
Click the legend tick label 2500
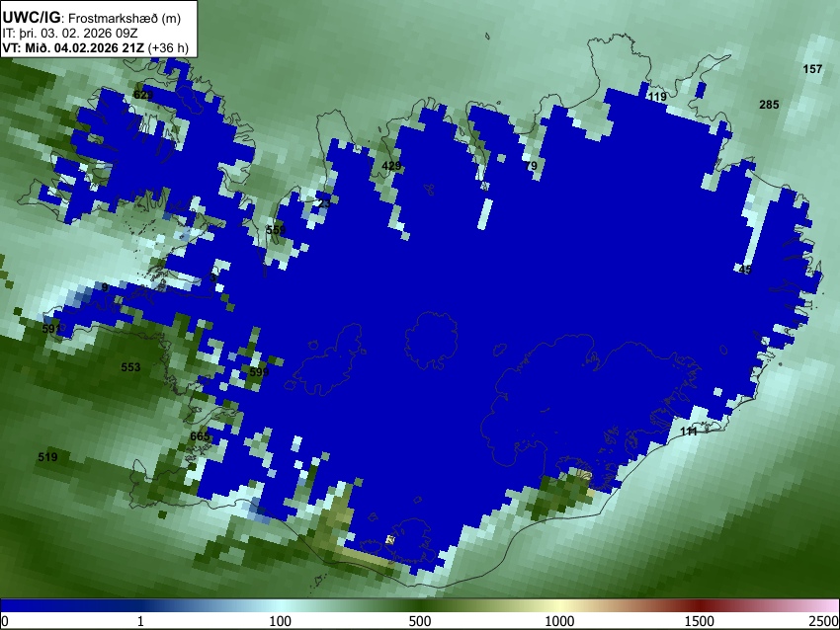coord(825,621)
